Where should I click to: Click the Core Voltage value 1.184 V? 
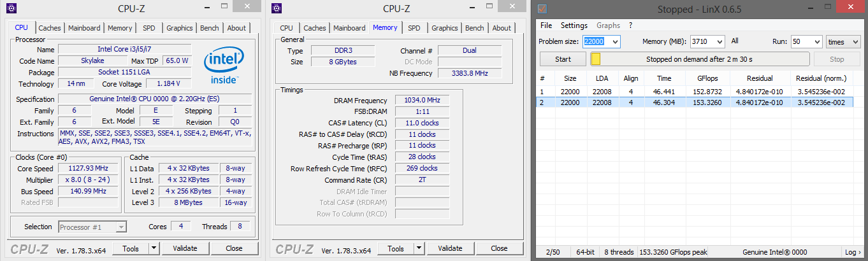click(x=168, y=83)
